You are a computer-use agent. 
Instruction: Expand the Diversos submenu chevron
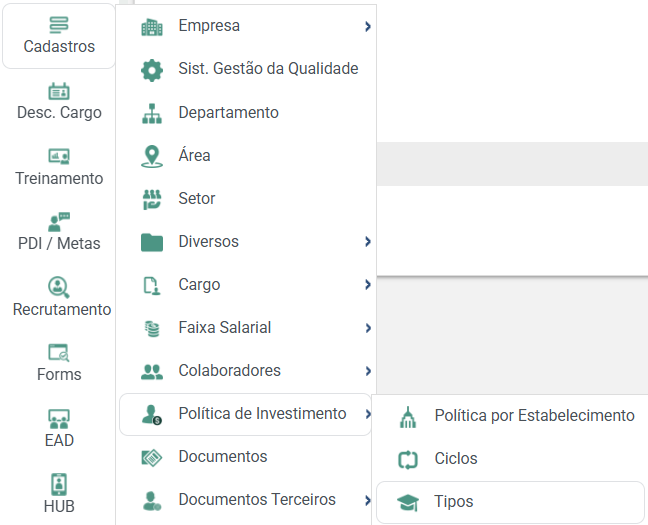pyautogui.click(x=368, y=241)
